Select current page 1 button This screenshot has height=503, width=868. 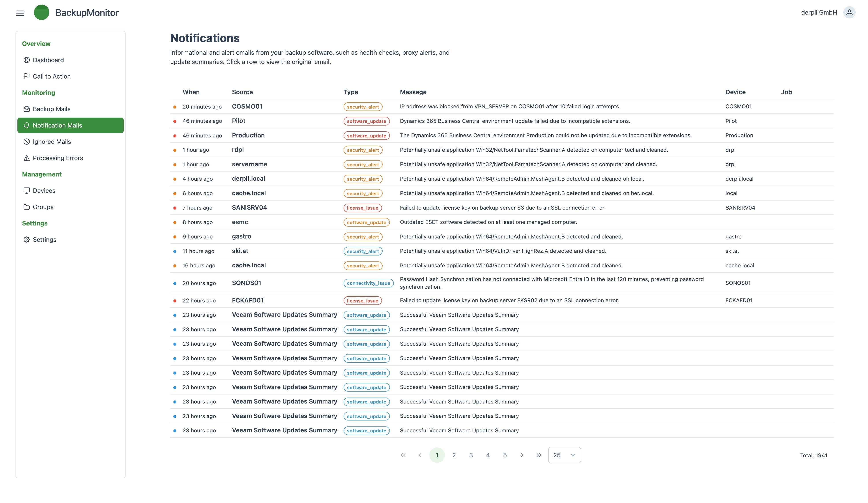[x=437, y=455]
